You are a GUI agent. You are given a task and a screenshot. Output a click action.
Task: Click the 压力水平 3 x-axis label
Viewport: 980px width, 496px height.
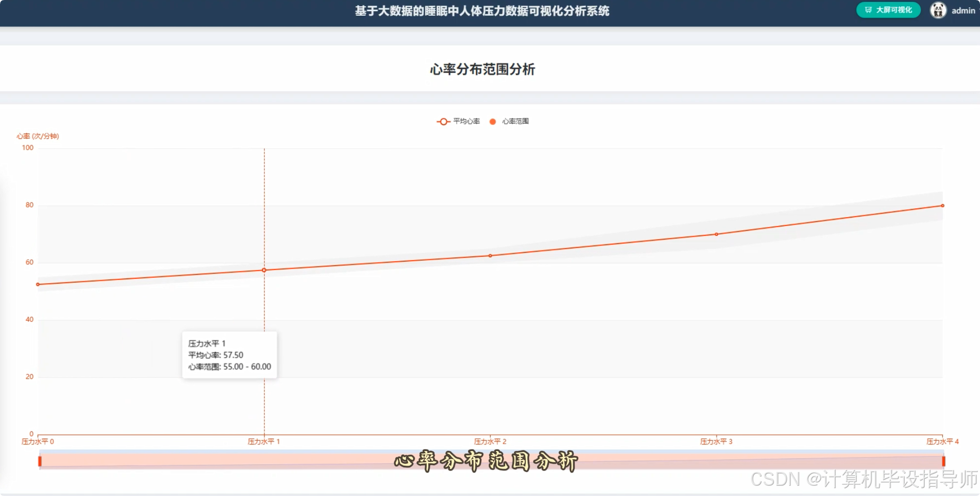[x=716, y=442]
